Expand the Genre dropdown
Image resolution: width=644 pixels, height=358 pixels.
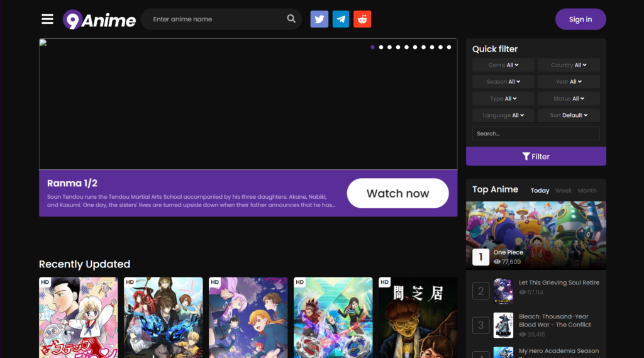click(x=503, y=65)
